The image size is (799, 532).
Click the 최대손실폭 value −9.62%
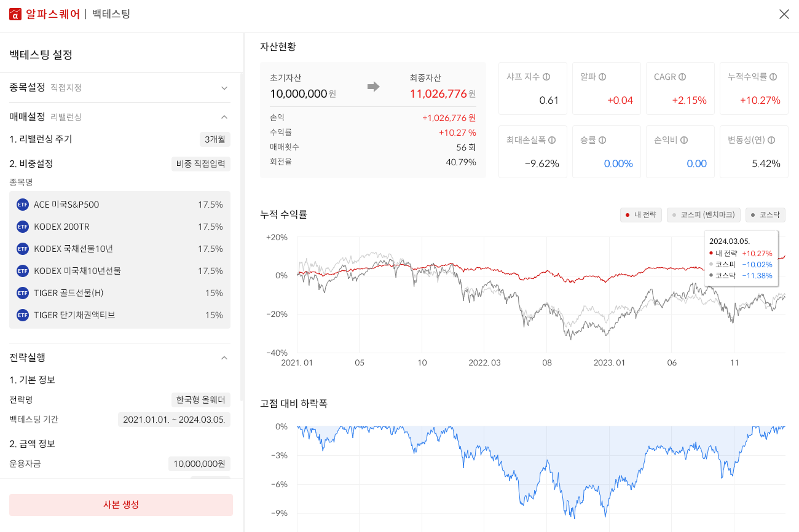[x=542, y=164]
